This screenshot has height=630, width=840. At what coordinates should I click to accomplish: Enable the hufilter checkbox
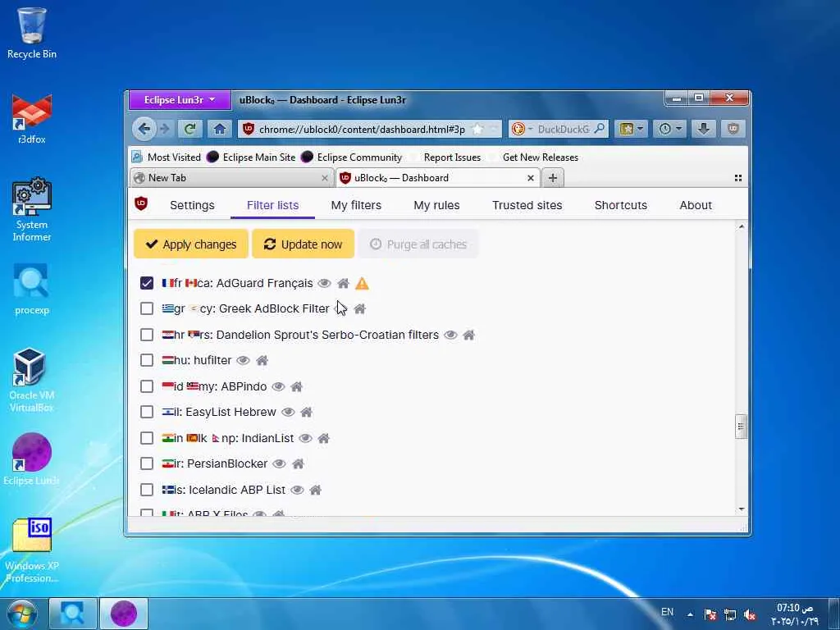147,360
